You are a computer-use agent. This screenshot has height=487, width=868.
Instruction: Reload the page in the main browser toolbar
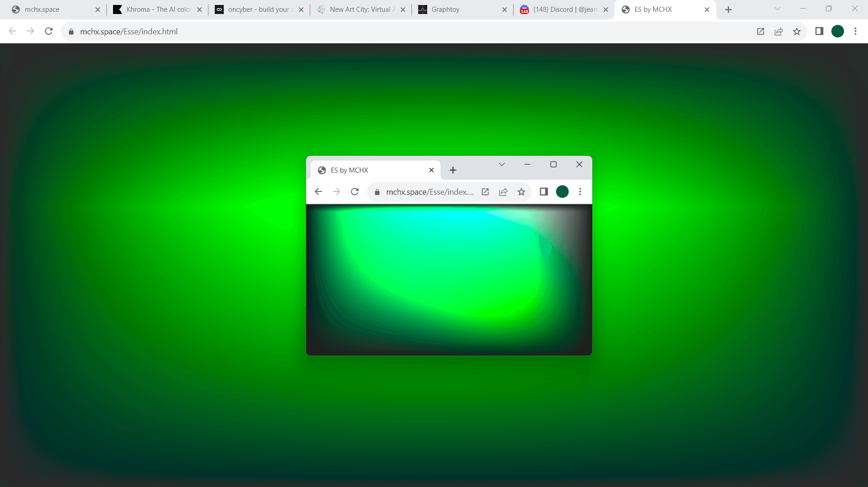pos(49,31)
